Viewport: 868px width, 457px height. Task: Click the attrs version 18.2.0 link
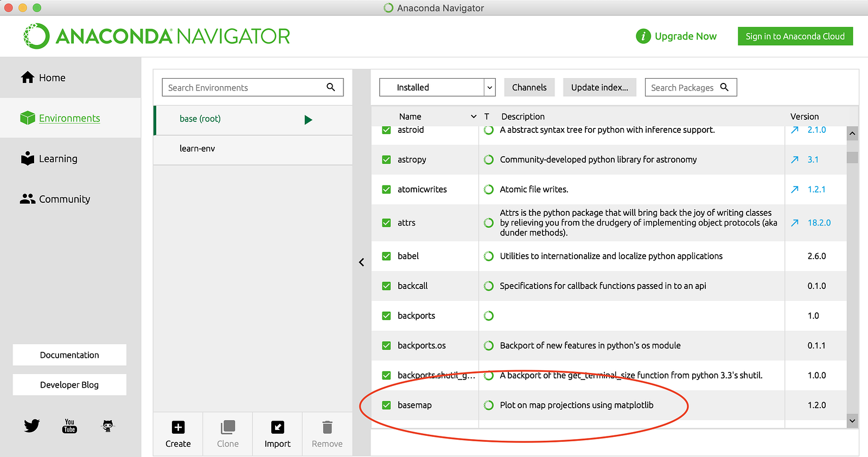[x=819, y=223]
